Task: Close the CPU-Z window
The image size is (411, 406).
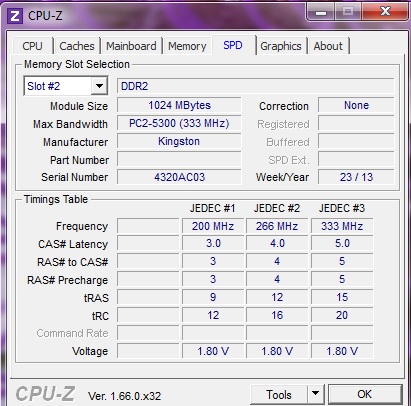Action: click(385, 12)
